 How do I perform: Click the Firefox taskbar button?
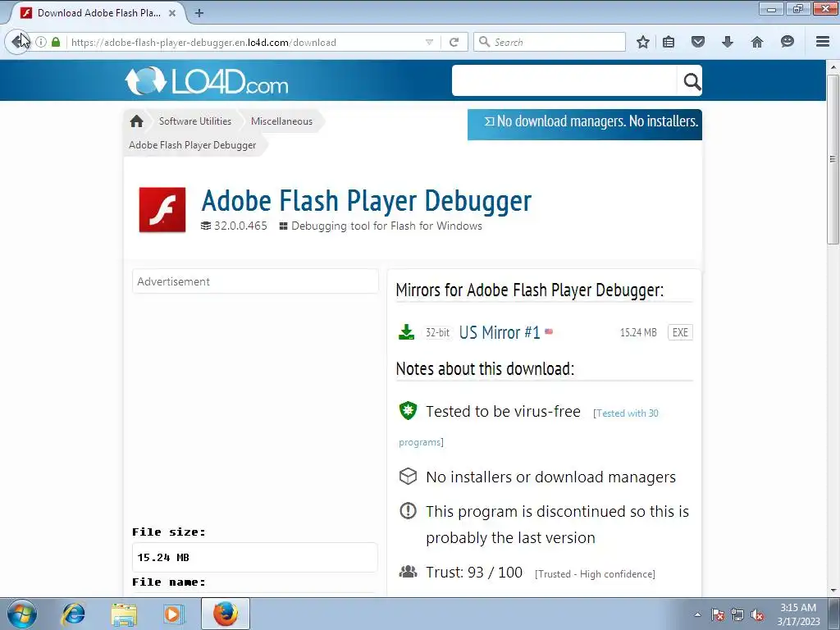[226, 614]
